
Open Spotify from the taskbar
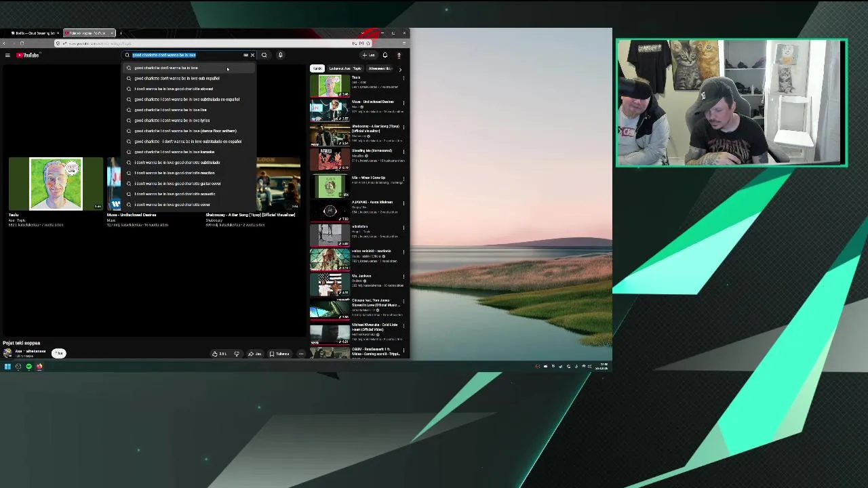(x=28, y=367)
